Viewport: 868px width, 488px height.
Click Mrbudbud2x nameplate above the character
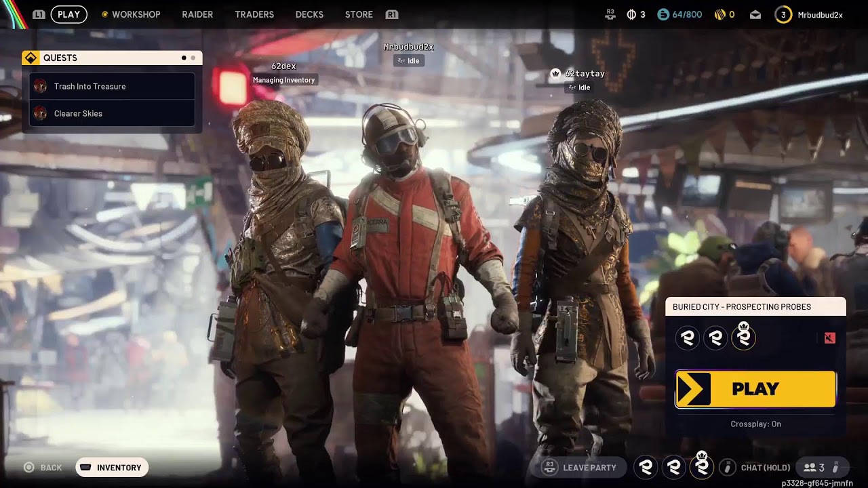pos(409,47)
